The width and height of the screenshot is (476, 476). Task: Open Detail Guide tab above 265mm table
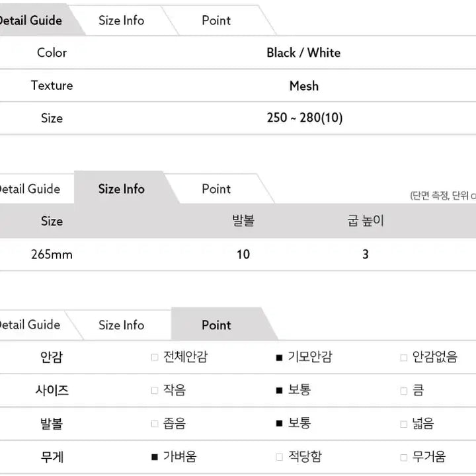[30, 189]
